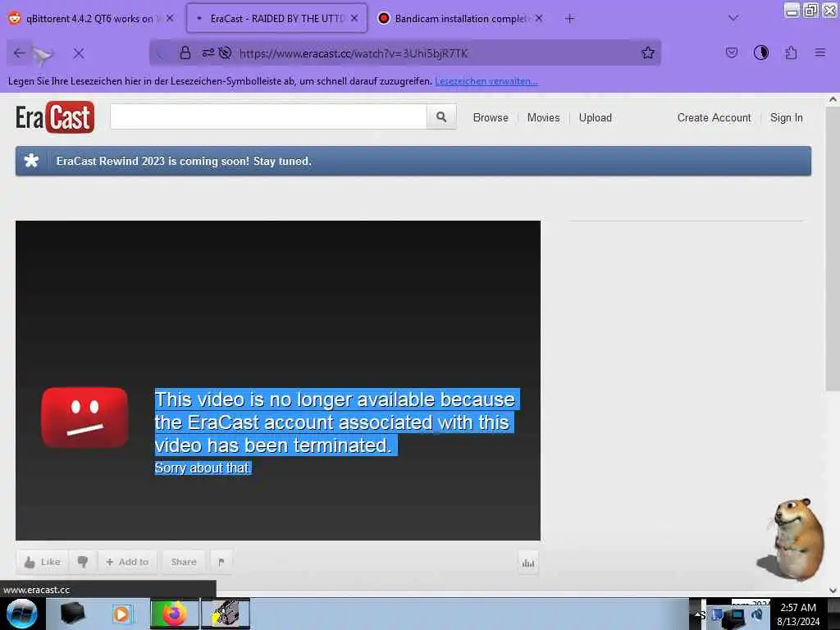
Task: Click the asterisk icon in announcement banner
Action: pos(32,161)
